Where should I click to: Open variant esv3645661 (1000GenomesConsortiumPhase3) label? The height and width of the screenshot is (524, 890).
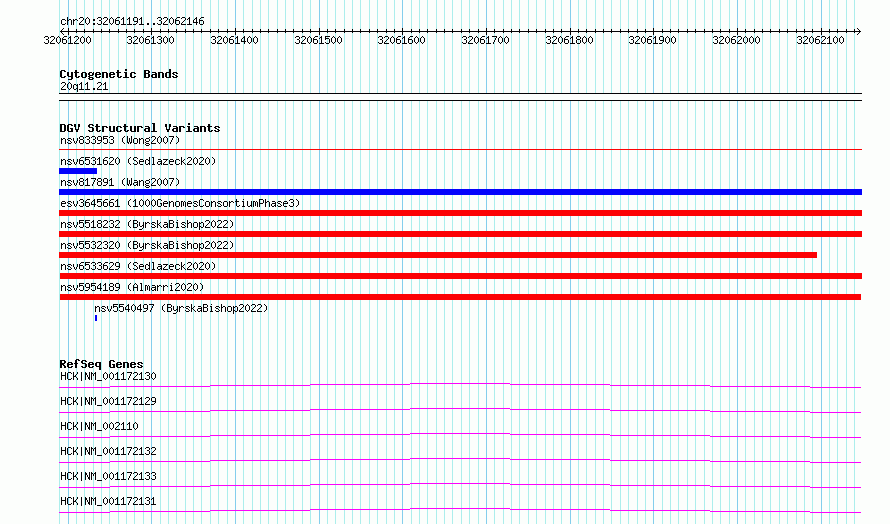180,203
